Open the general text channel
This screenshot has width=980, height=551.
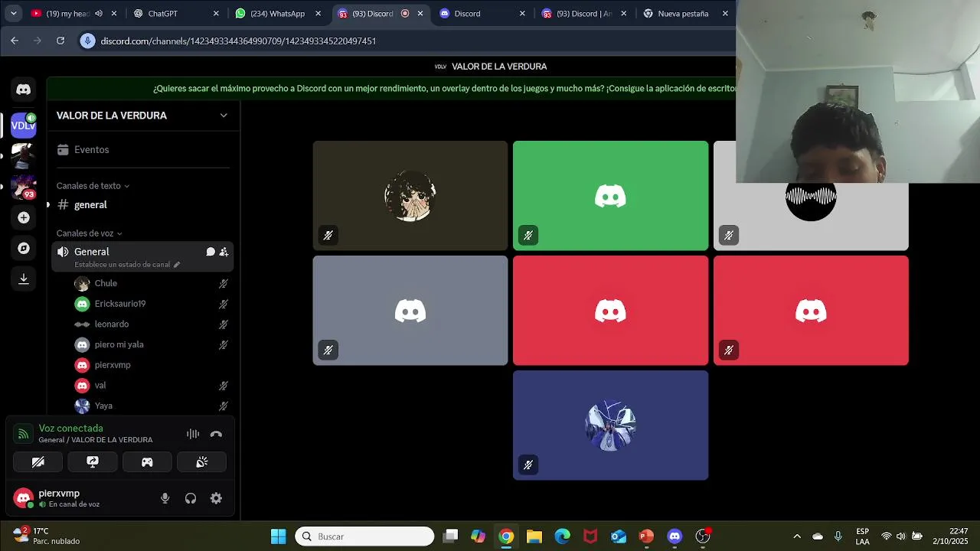point(142,205)
